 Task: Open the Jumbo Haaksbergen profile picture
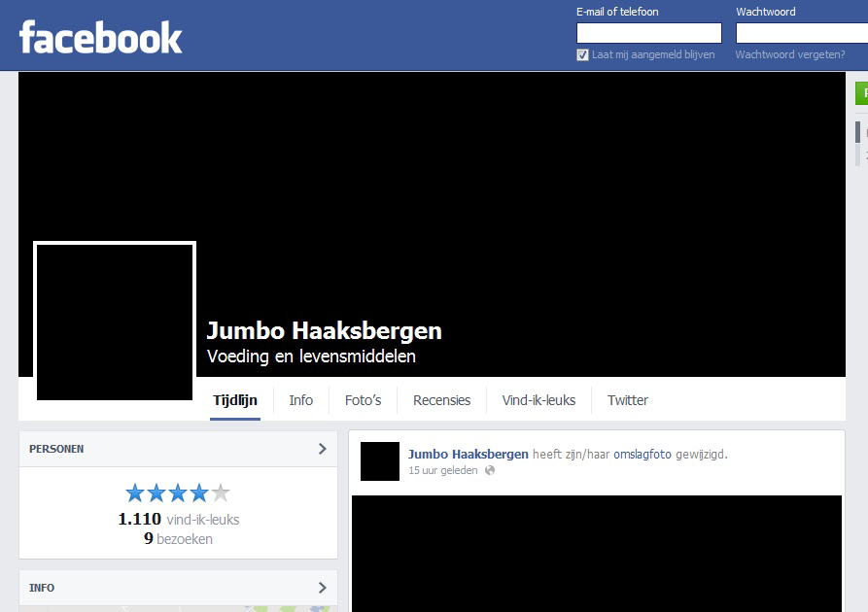[x=115, y=322]
